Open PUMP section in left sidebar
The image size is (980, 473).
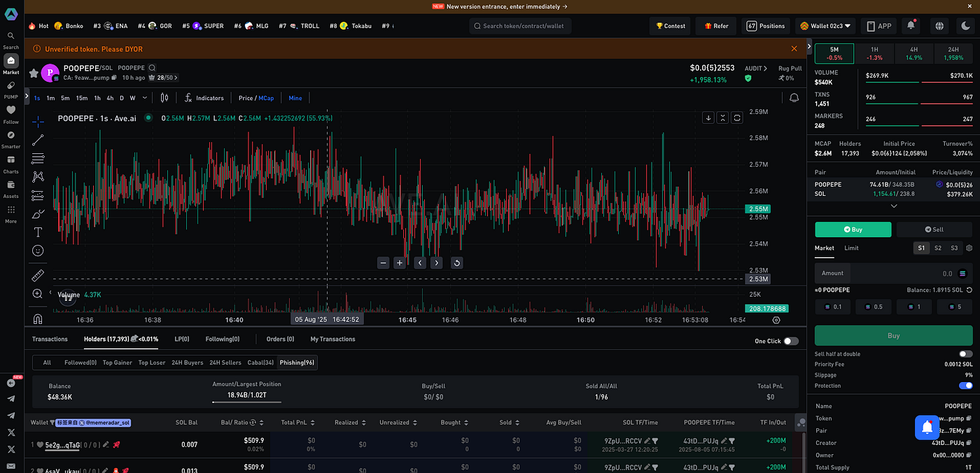pos(10,89)
